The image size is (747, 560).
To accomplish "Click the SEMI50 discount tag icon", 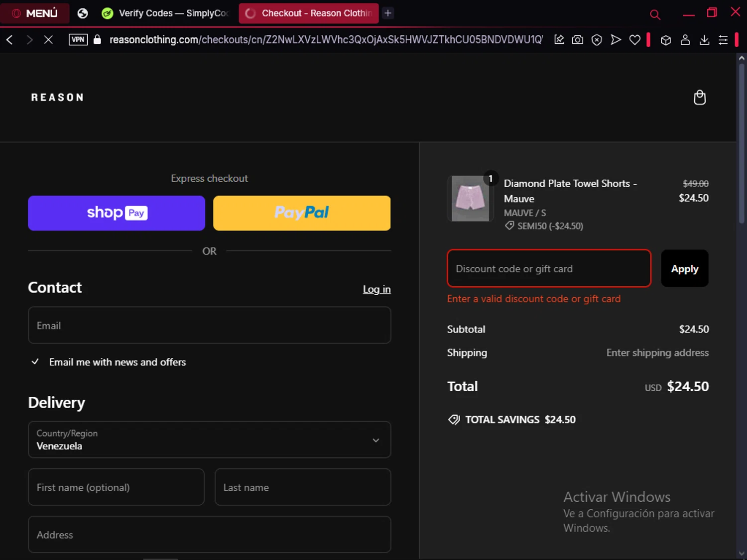I will (509, 225).
